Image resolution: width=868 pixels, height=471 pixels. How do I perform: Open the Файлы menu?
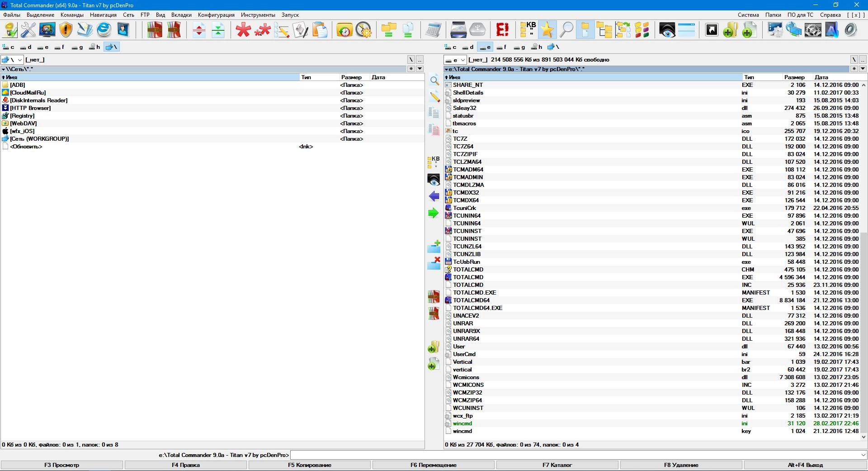coord(12,15)
